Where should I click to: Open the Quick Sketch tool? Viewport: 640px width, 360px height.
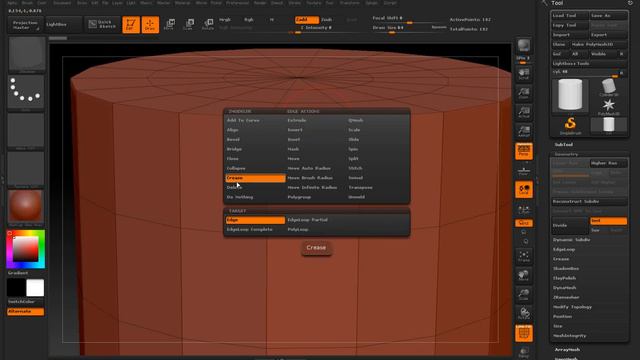pyautogui.click(x=103, y=24)
